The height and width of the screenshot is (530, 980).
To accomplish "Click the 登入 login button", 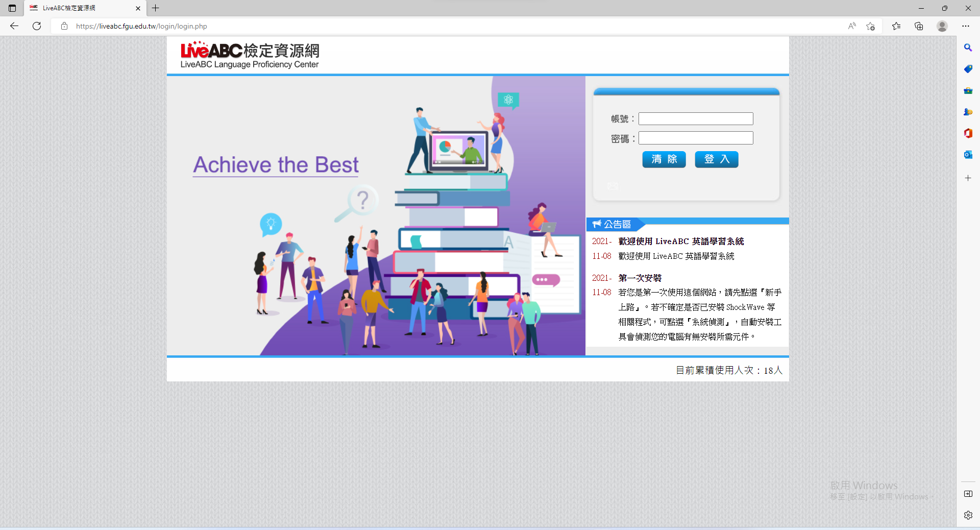I will pyautogui.click(x=717, y=159).
